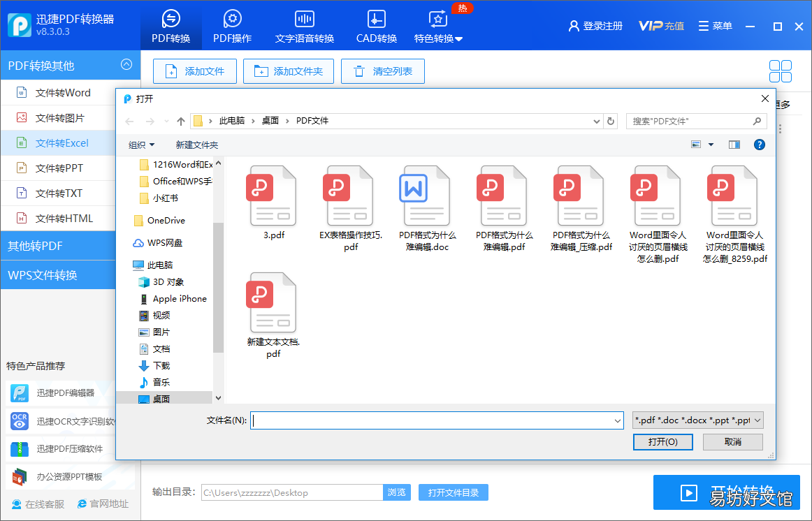Click the 取消 button
The width and height of the screenshot is (812, 521).
[x=733, y=442]
